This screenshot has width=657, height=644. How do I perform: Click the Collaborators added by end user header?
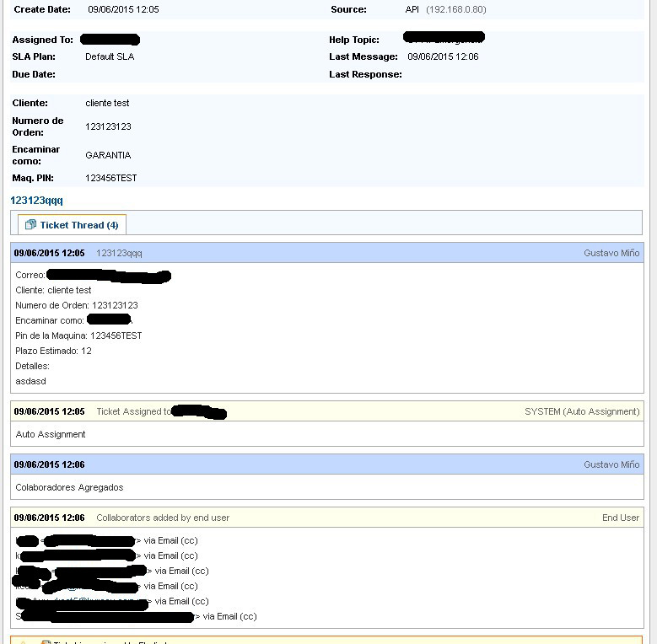pyautogui.click(x=163, y=518)
